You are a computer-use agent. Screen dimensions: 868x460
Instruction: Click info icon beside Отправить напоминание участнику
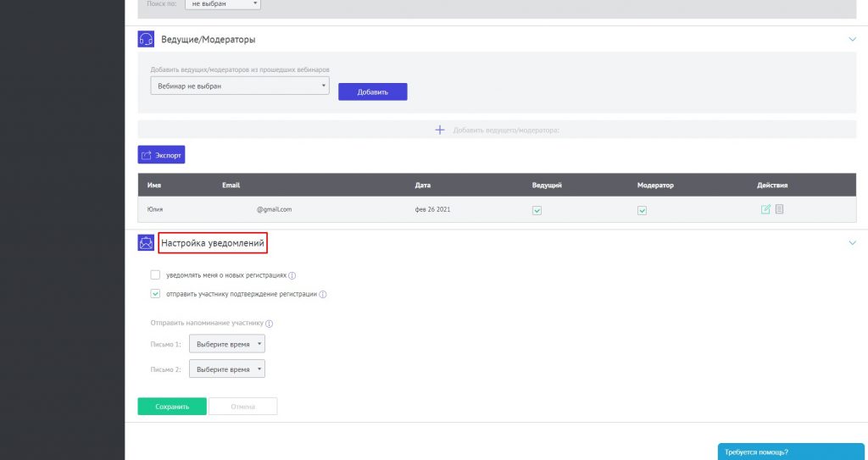(x=270, y=324)
